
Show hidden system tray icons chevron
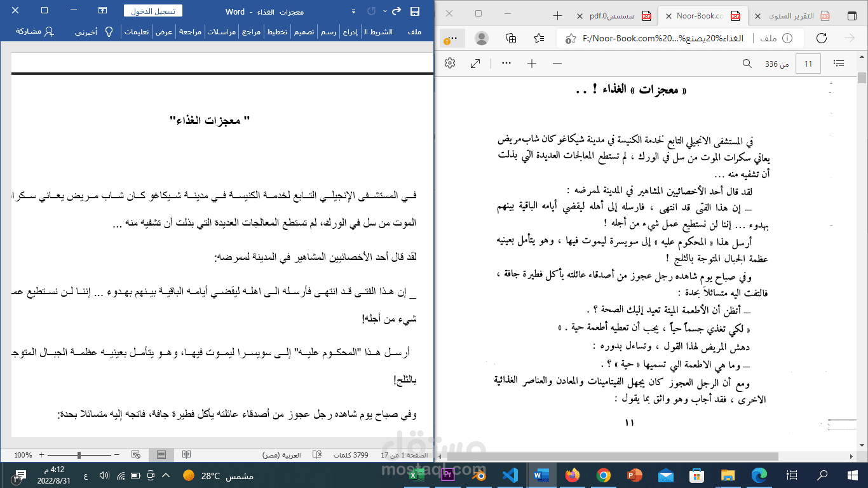click(x=166, y=475)
